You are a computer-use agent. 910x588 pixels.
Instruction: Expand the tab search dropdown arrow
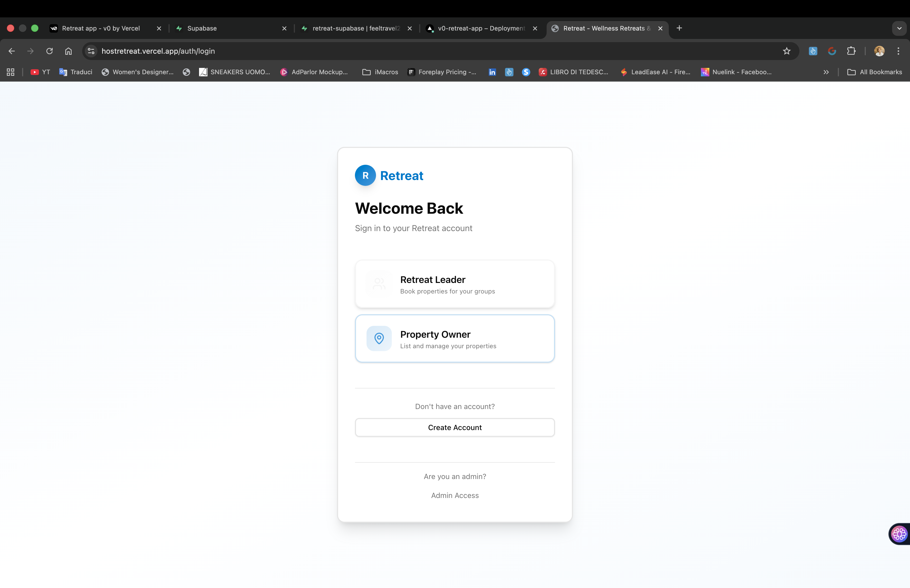click(899, 28)
